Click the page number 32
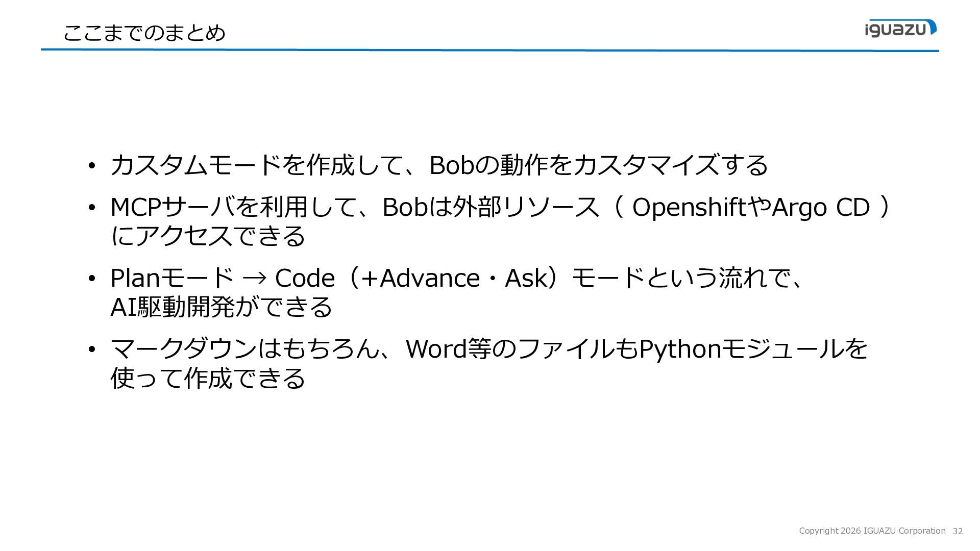 point(958,531)
